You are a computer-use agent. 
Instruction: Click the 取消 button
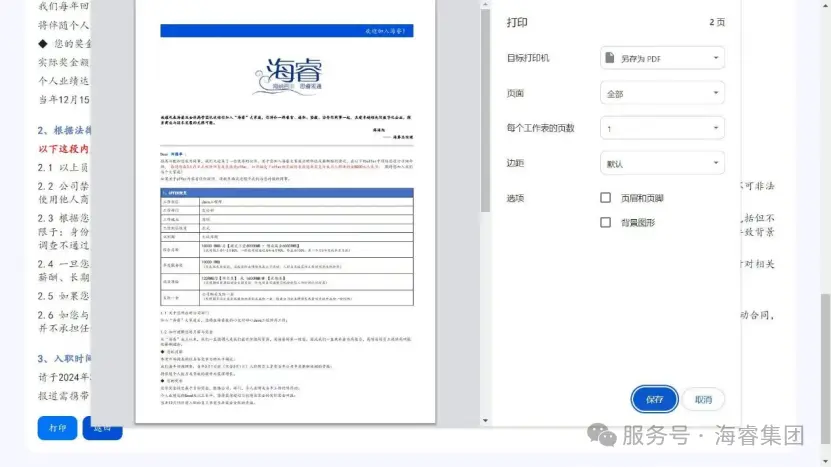tap(703, 399)
